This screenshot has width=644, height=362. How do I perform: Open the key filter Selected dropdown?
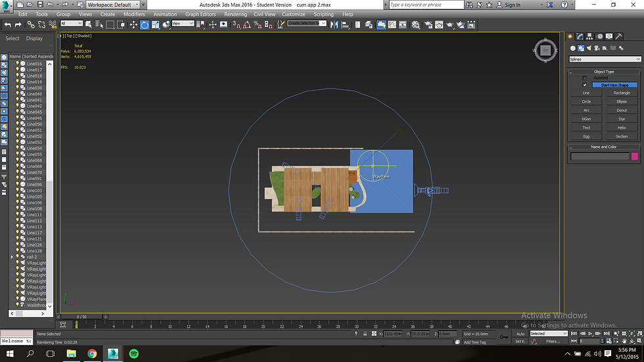tap(548, 333)
